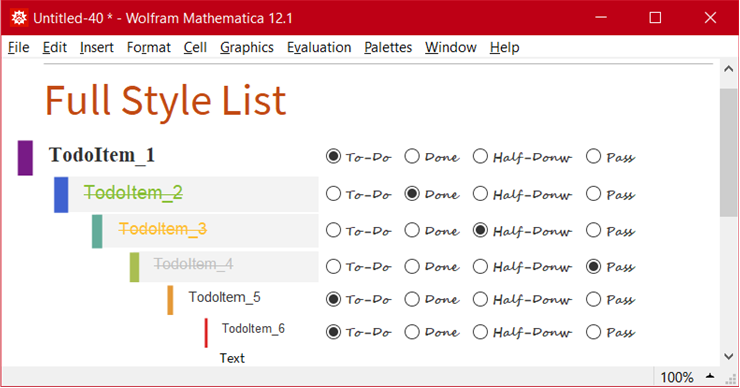
Task: Set TodoItem_6 to Pass
Action: point(593,332)
